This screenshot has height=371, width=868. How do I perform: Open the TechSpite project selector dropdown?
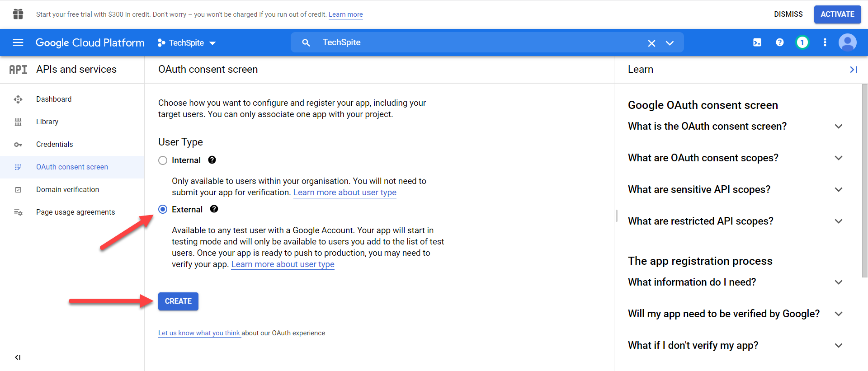click(x=187, y=43)
